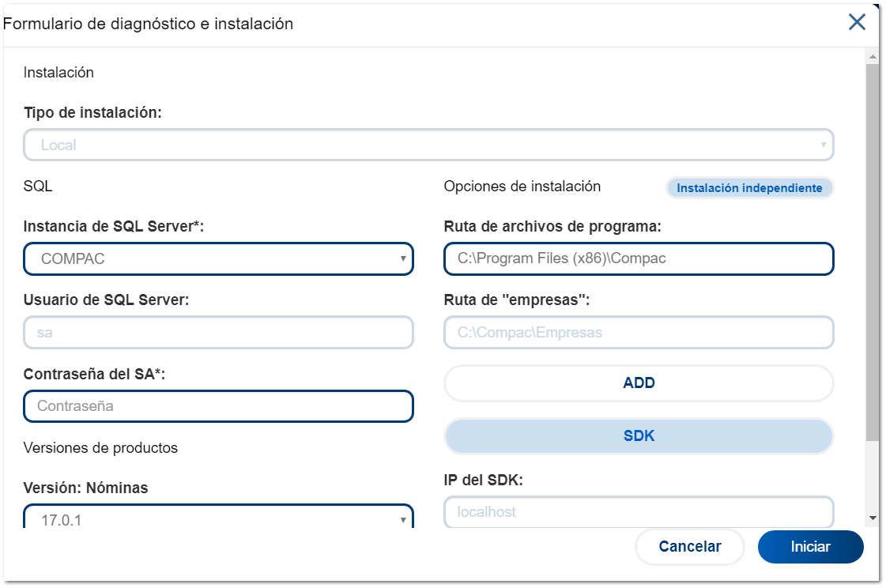Click the Ruta de archivos de programa field
The image size is (886, 588).
[x=639, y=258]
